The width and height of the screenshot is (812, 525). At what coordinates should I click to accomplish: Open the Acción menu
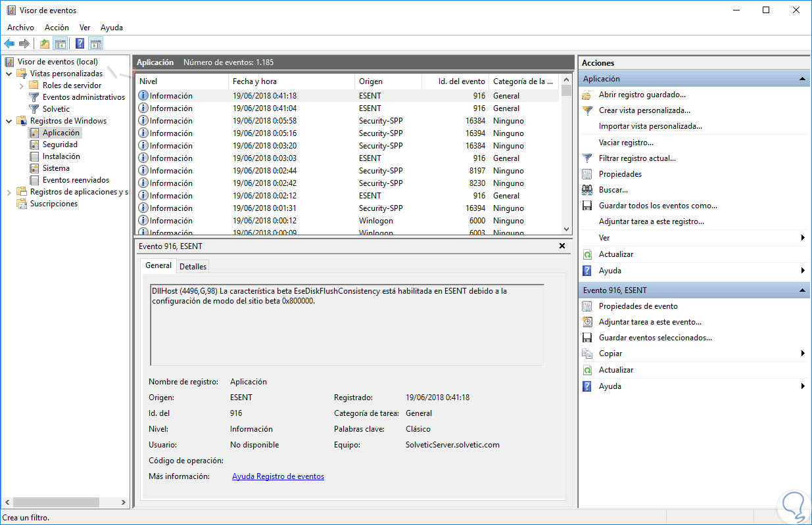(57, 28)
